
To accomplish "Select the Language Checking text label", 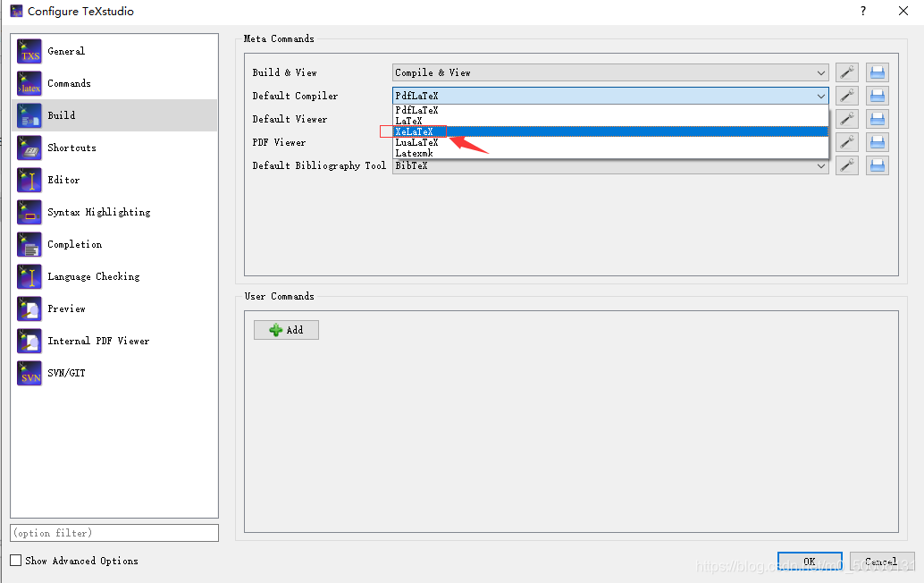I will pos(94,276).
